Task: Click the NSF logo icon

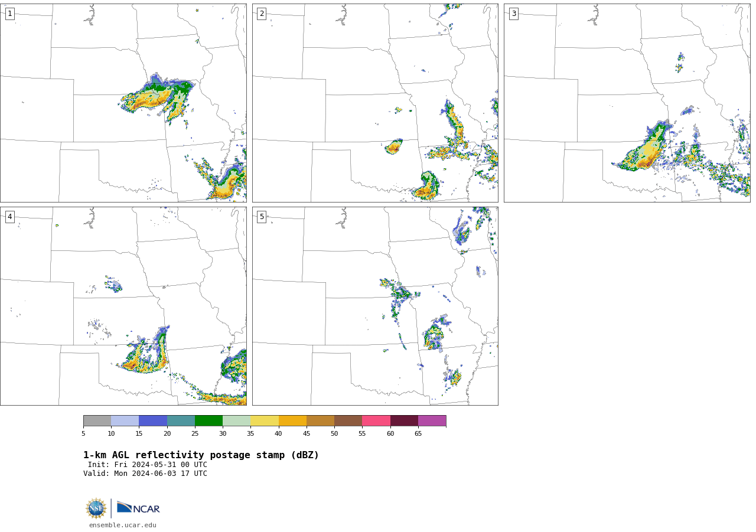Action: tap(96, 508)
